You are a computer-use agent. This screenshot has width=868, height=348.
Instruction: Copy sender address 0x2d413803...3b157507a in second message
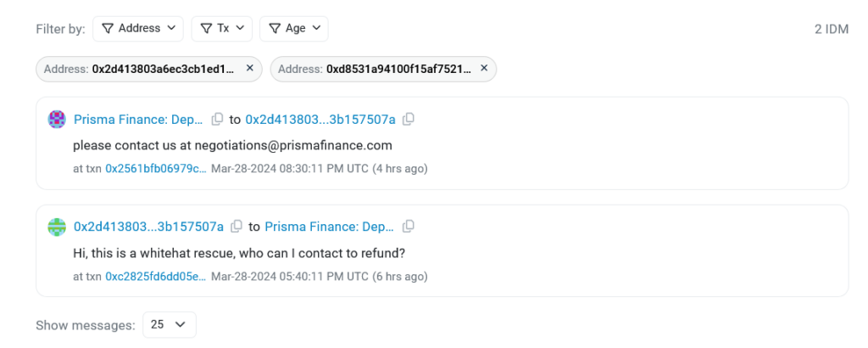pos(236,226)
